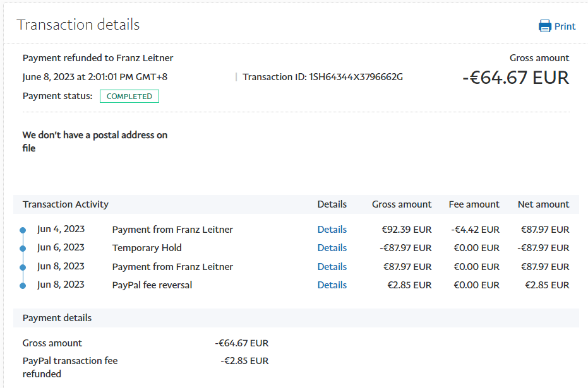The image size is (588, 388).
Task: Open Details for Temporary Hold entry
Action: (332, 248)
